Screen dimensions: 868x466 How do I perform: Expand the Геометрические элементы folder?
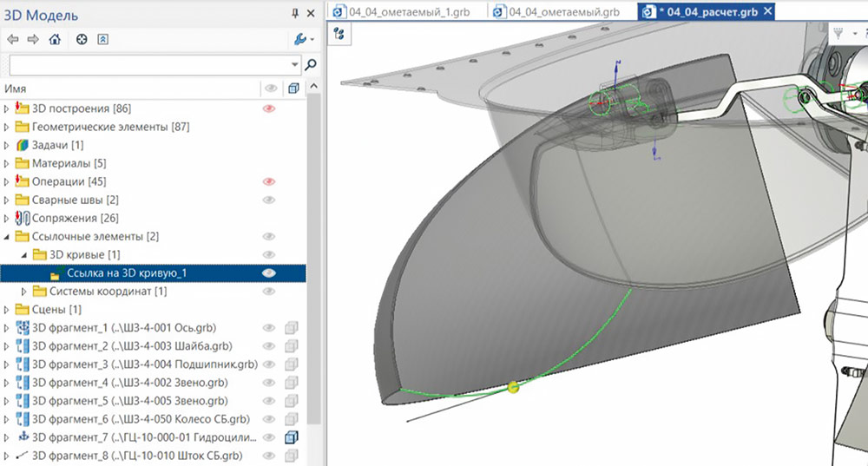[x=8, y=127]
